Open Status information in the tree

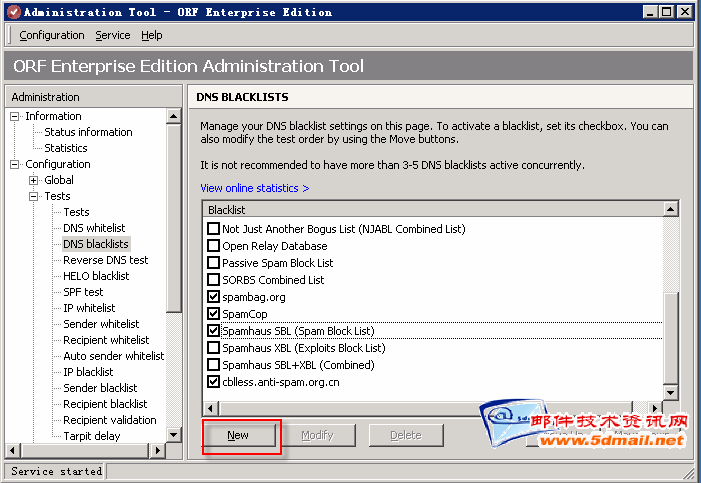click(88, 132)
